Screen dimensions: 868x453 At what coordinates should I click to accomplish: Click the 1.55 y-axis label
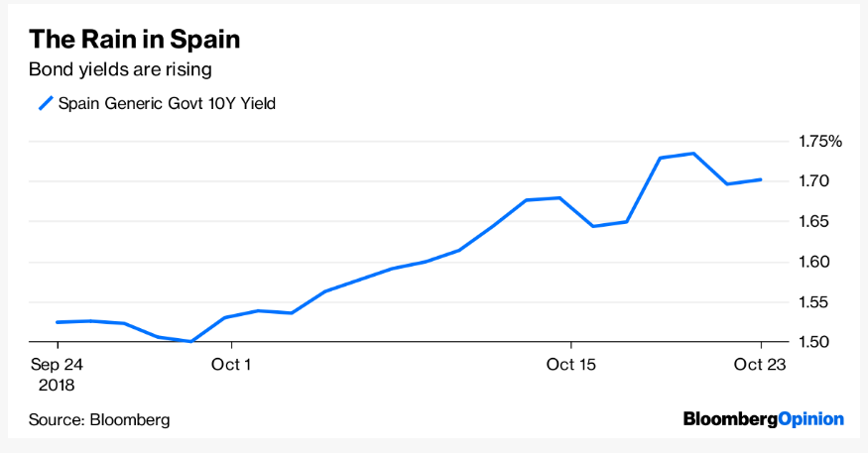click(813, 302)
